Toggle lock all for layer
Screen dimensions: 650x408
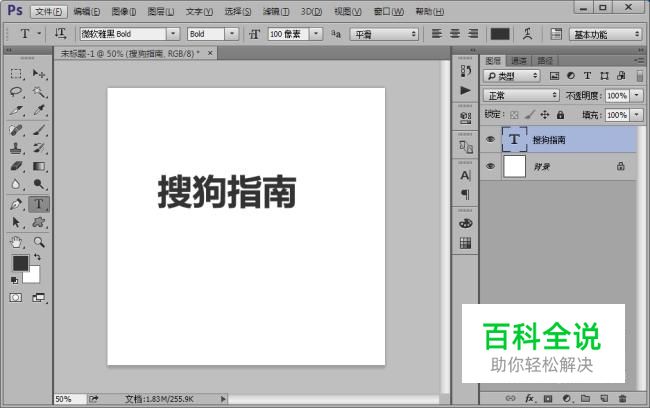click(560, 115)
